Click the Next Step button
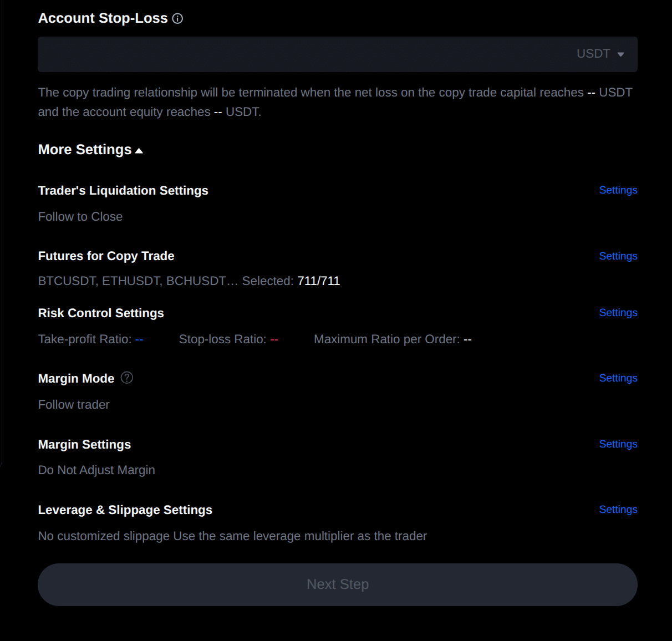Image resolution: width=672 pixels, height=641 pixels. (x=338, y=584)
